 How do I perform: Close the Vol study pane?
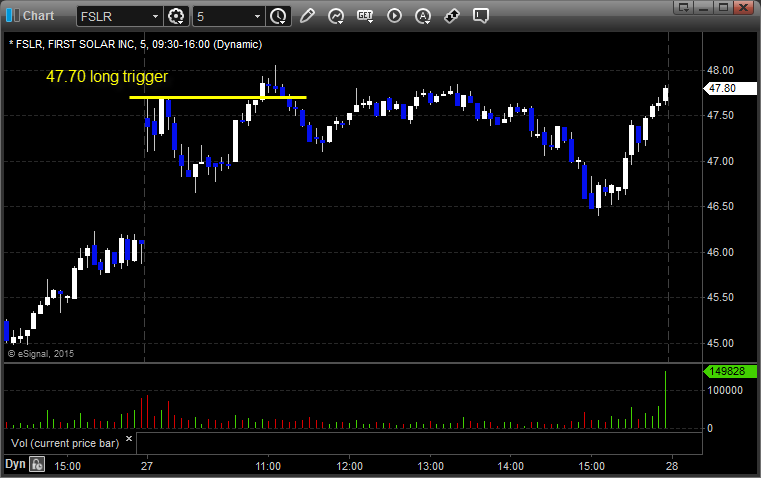point(129,439)
